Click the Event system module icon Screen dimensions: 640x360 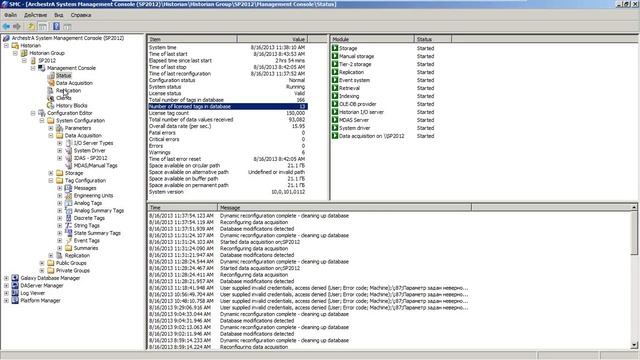tap(335, 80)
